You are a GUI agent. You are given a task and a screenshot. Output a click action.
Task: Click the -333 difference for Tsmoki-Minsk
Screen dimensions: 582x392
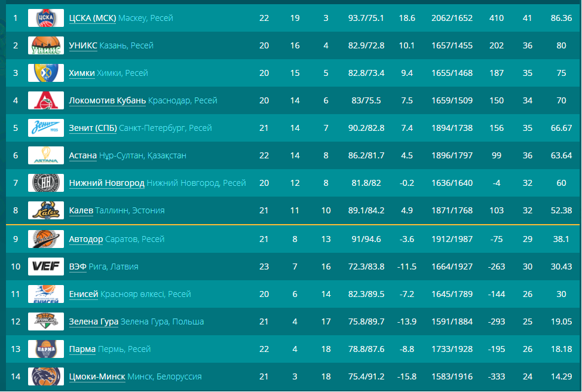click(x=497, y=376)
